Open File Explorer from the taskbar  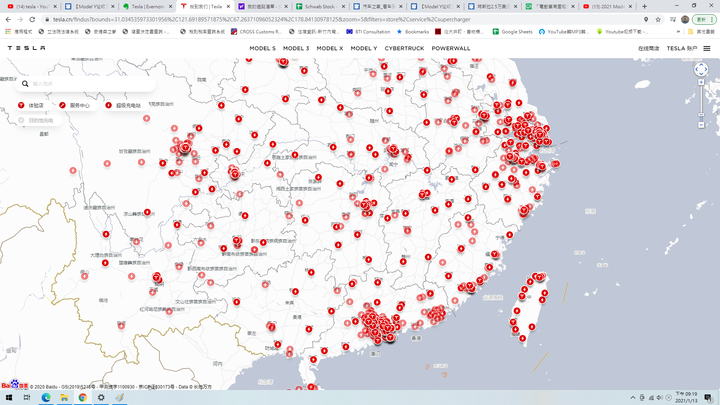click(64, 398)
